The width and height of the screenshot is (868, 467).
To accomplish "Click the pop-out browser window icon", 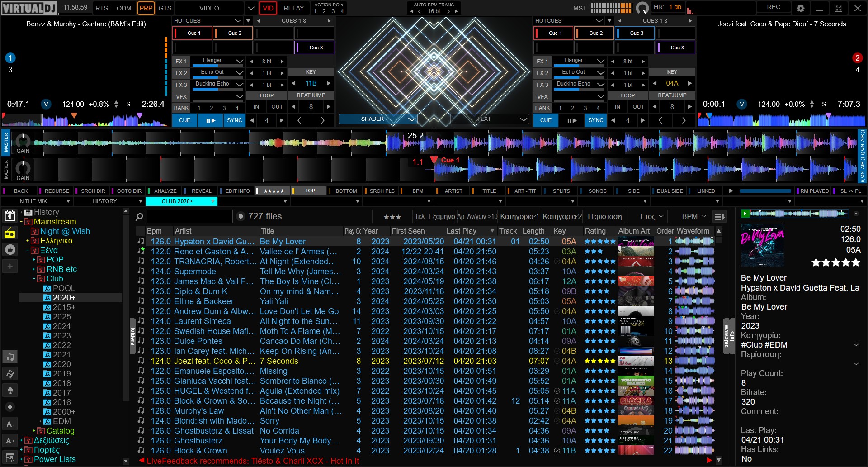I will pyautogui.click(x=9, y=457).
